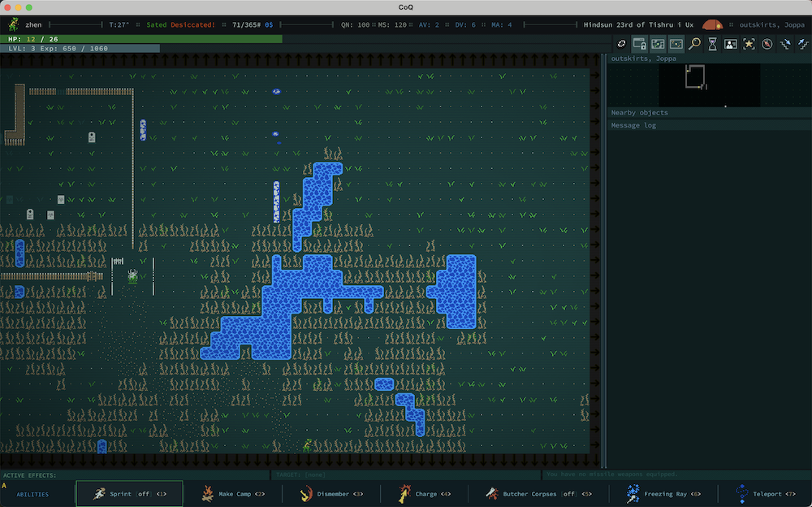Expand the Nearby objects panel header
The image size is (812, 507).
coord(710,112)
